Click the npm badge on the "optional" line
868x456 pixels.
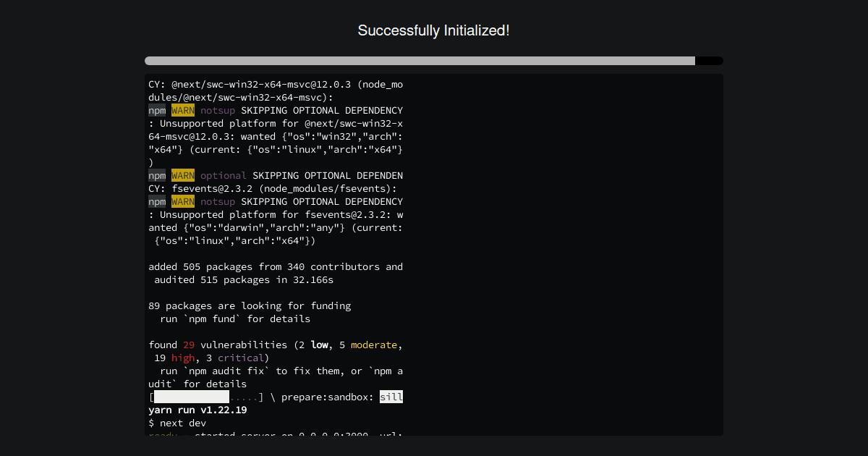point(157,176)
